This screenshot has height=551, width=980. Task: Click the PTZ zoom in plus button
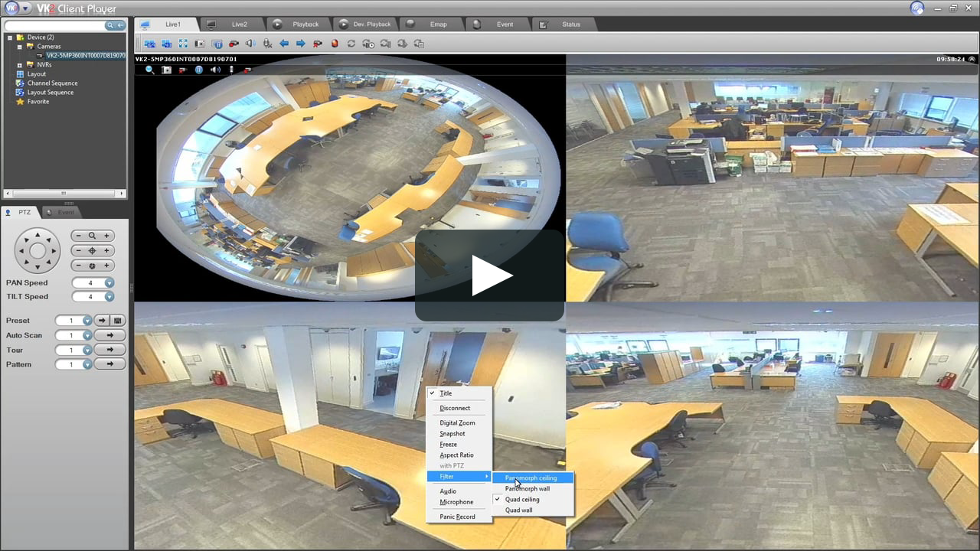(107, 236)
